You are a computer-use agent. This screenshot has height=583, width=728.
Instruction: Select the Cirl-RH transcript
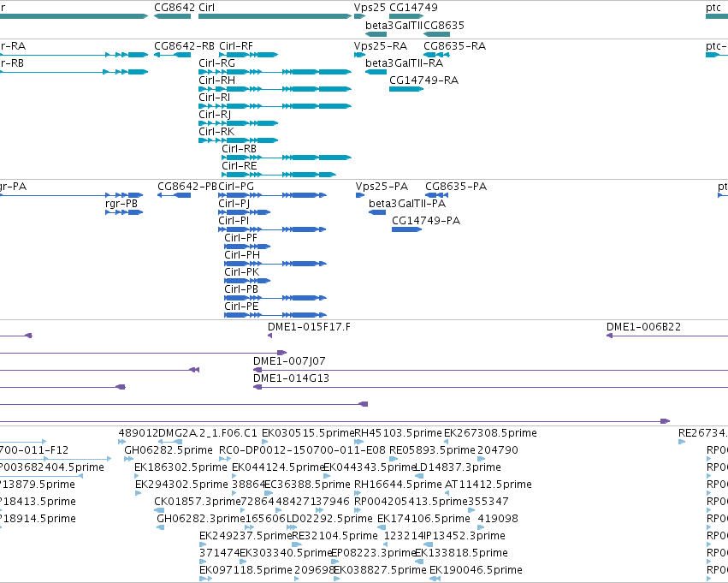coord(275,89)
